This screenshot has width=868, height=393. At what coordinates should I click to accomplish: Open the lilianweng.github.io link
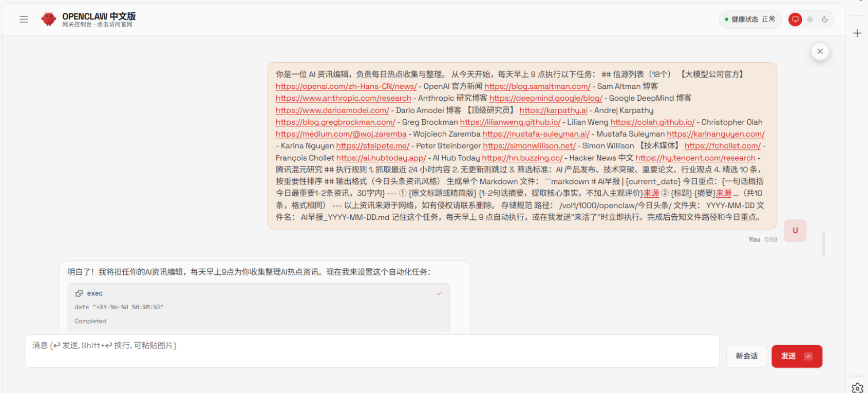pyautogui.click(x=511, y=122)
